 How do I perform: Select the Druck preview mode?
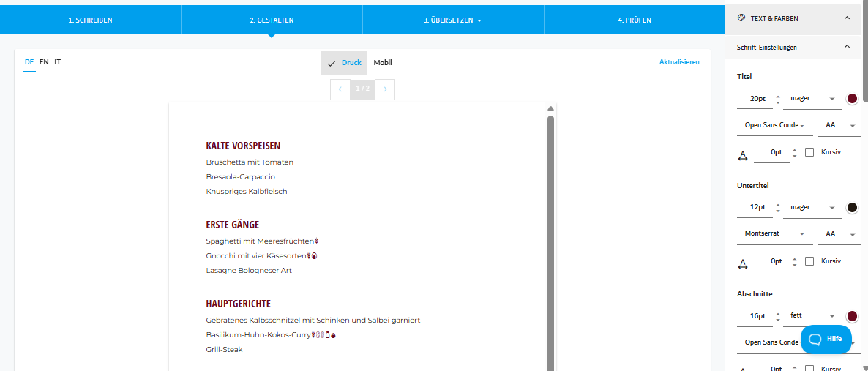click(344, 63)
